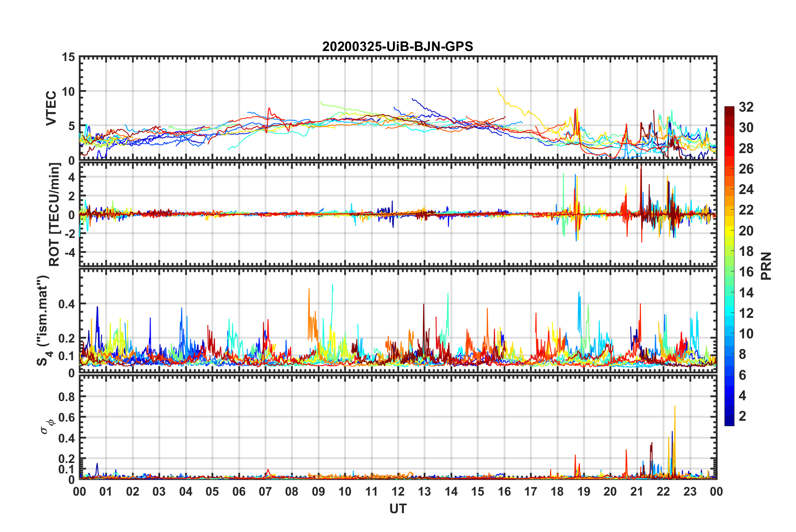Click the 0.1 tick on the S4 axis
This screenshot has width=796, height=532.
(x=67, y=356)
